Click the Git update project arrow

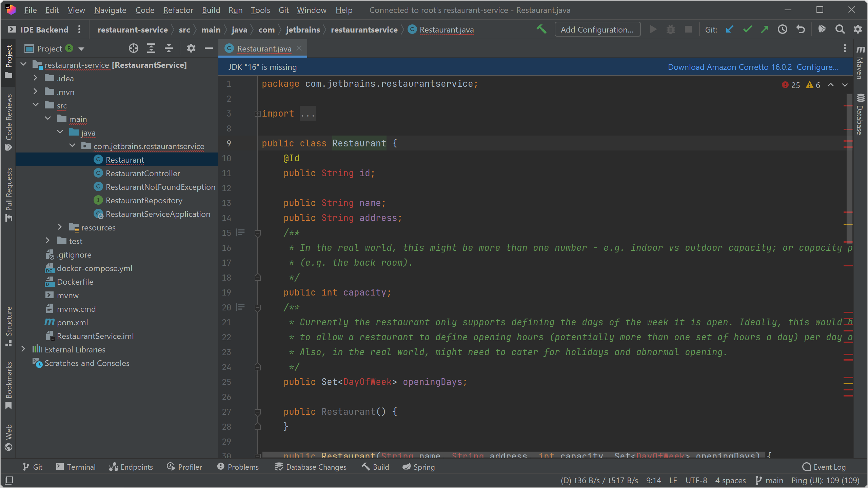pyautogui.click(x=730, y=29)
